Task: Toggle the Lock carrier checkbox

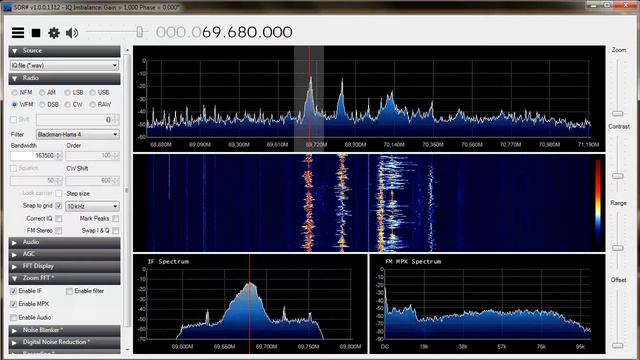Action: tap(59, 193)
